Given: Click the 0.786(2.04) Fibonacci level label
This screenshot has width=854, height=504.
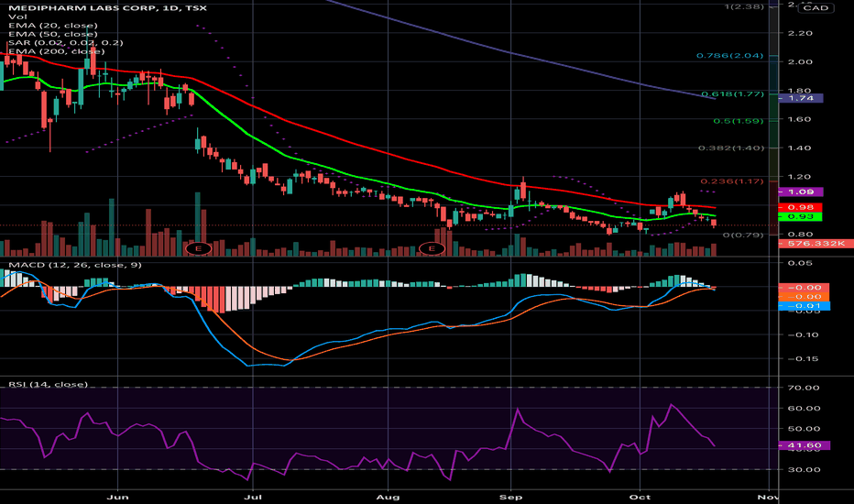Looking at the screenshot, I should point(729,56).
